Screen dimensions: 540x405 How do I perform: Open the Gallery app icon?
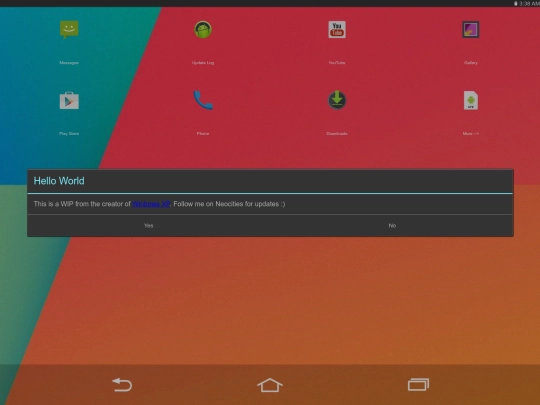tap(470, 30)
